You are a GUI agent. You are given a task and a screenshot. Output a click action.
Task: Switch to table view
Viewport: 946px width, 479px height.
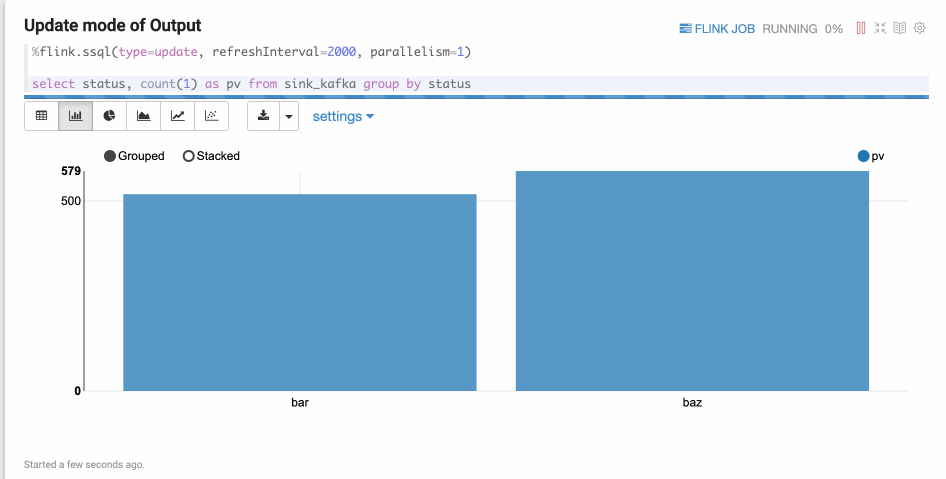point(42,116)
